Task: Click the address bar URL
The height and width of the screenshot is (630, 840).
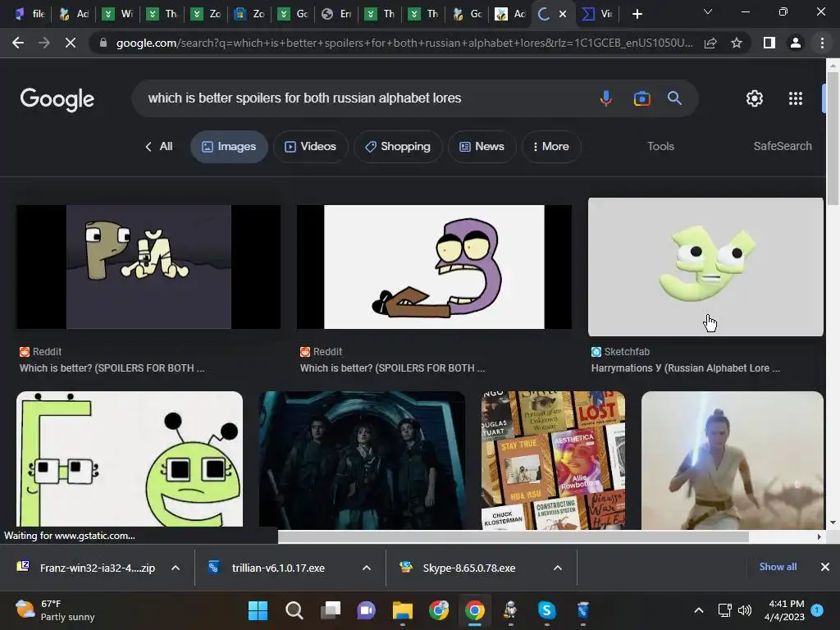Action: click(404, 43)
